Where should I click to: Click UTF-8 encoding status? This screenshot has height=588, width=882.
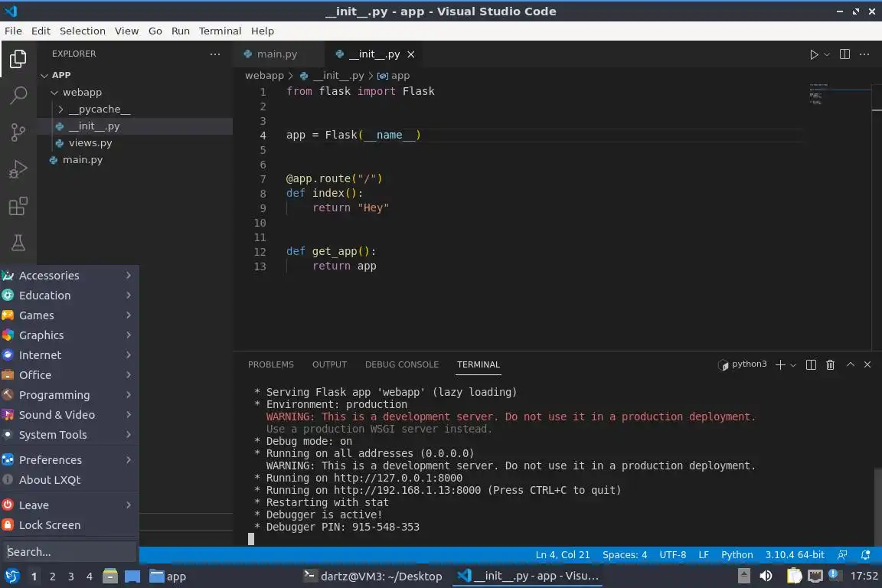[673, 555]
